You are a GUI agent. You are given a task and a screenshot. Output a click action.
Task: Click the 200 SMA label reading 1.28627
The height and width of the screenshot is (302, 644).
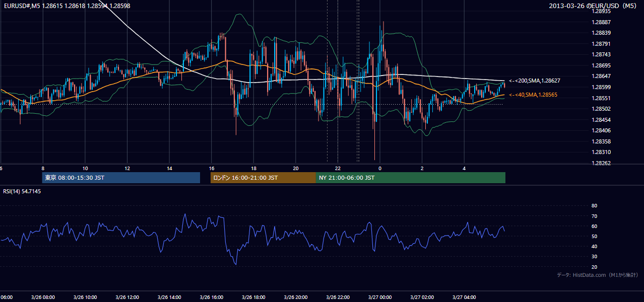point(535,81)
